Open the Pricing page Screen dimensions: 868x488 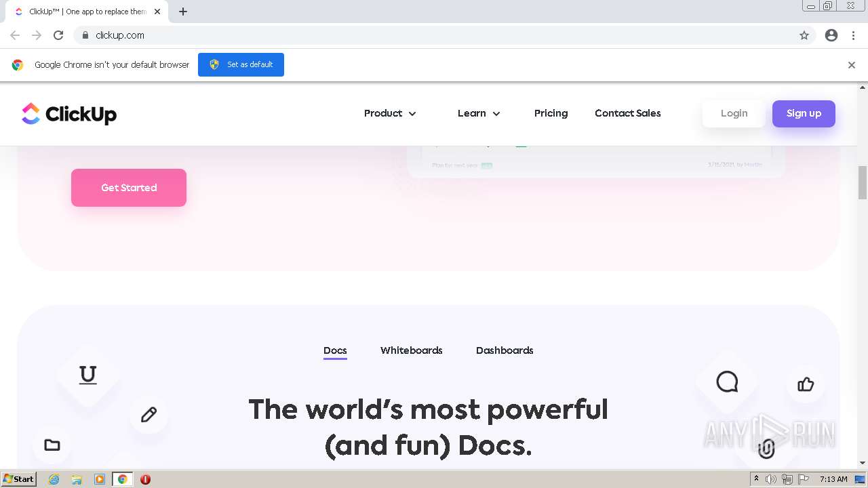tap(551, 114)
